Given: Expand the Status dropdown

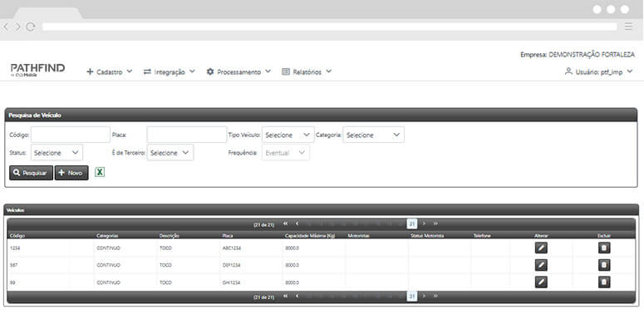Looking at the screenshot, I should coord(57,152).
